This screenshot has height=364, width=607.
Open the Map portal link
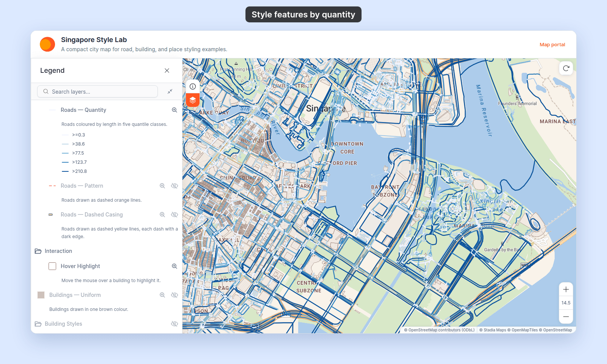(x=552, y=45)
